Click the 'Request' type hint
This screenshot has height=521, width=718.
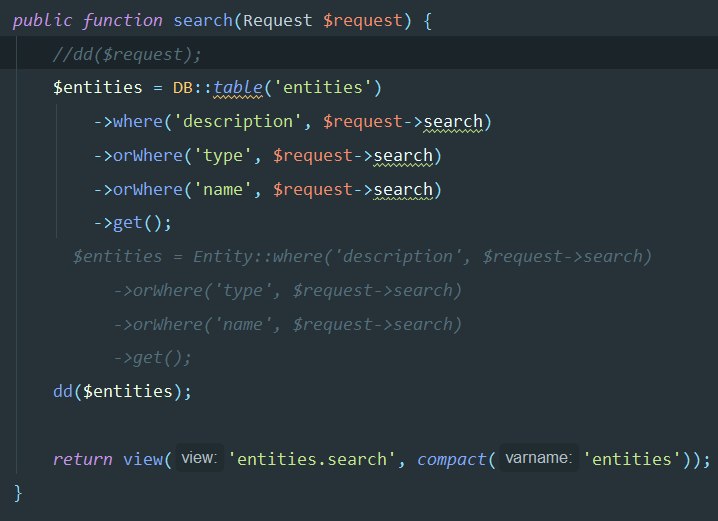277,21
